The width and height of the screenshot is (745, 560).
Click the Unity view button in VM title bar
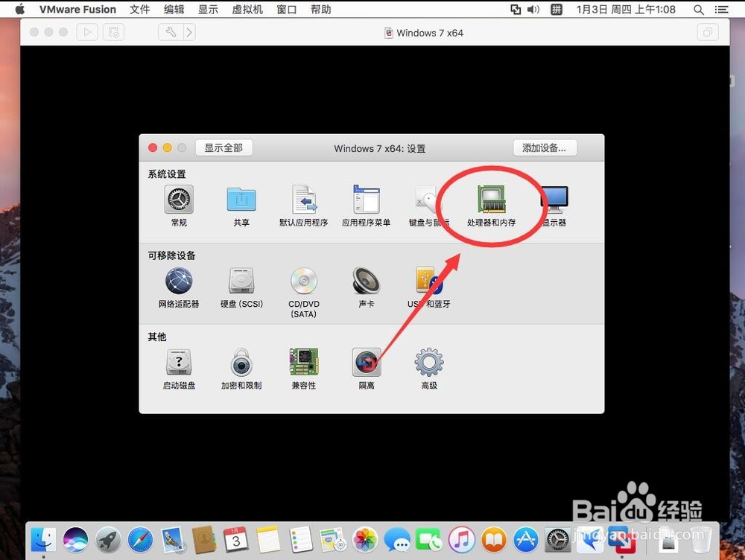pos(708,32)
